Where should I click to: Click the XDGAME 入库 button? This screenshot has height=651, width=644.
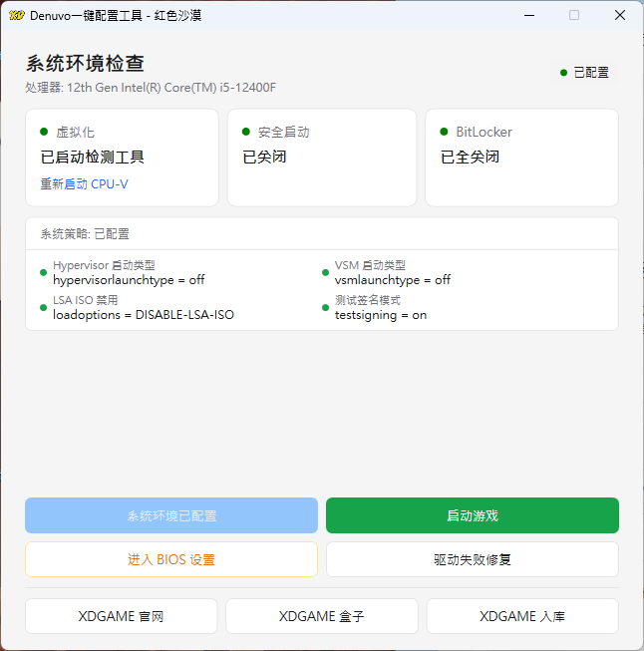522,616
